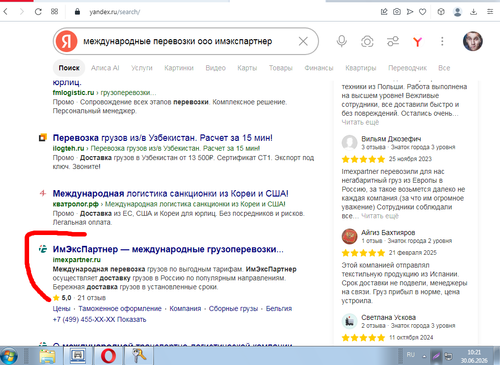Open image search camera icon
The height and width of the screenshot is (365, 500).
367,41
